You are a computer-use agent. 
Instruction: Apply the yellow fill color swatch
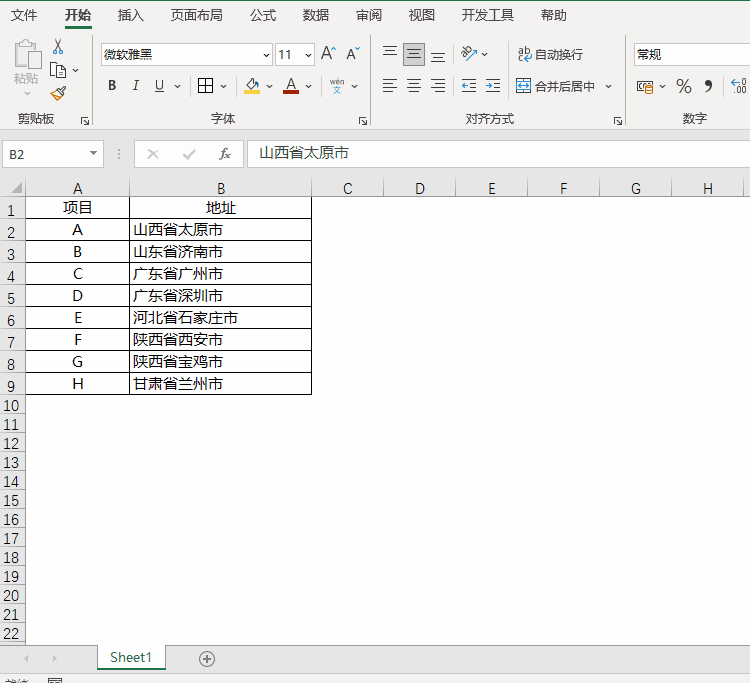(x=252, y=86)
